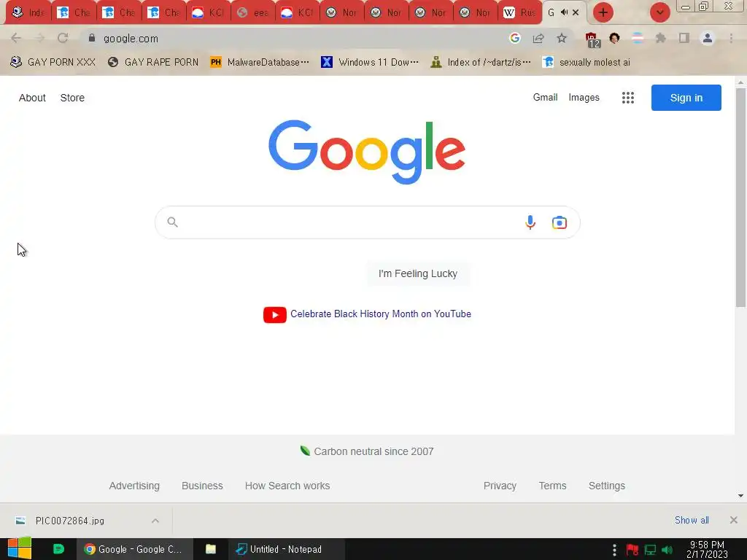The image size is (747, 560).
Task: Search by image with the camera icon
Action: [560, 222]
